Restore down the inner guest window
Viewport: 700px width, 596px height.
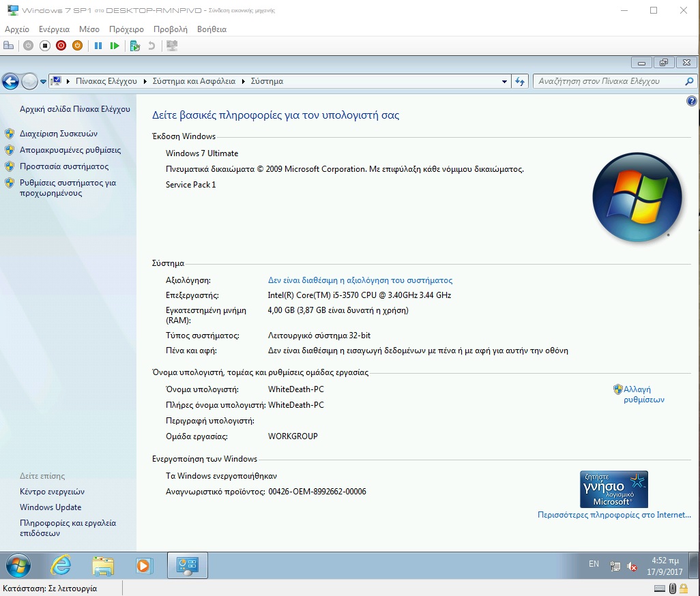tap(664, 63)
